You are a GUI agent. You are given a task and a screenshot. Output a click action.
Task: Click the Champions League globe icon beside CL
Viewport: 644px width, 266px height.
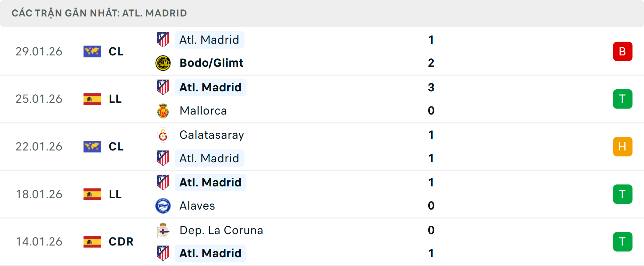pyautogui.click(x=92, y=51)
